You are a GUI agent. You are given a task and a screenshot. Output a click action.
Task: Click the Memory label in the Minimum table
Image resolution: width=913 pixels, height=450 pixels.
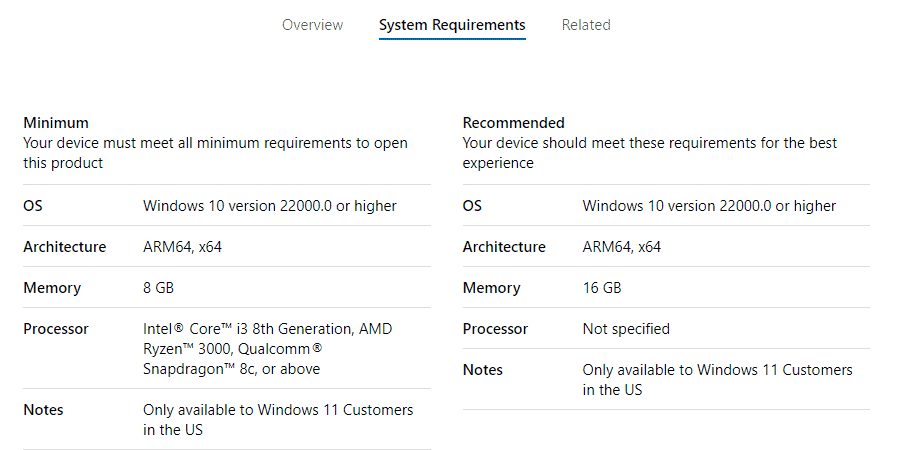[x=52, y=288]
